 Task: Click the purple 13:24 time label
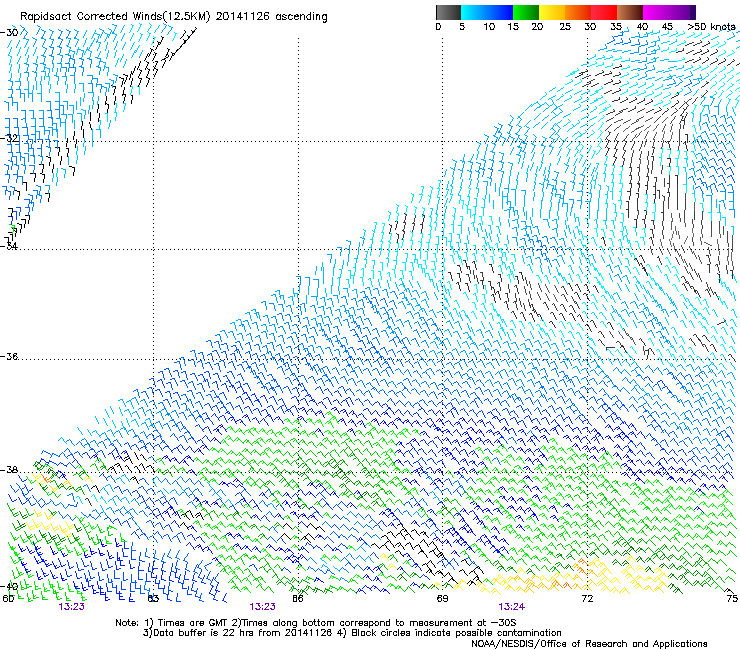click(x=511, y=607)
